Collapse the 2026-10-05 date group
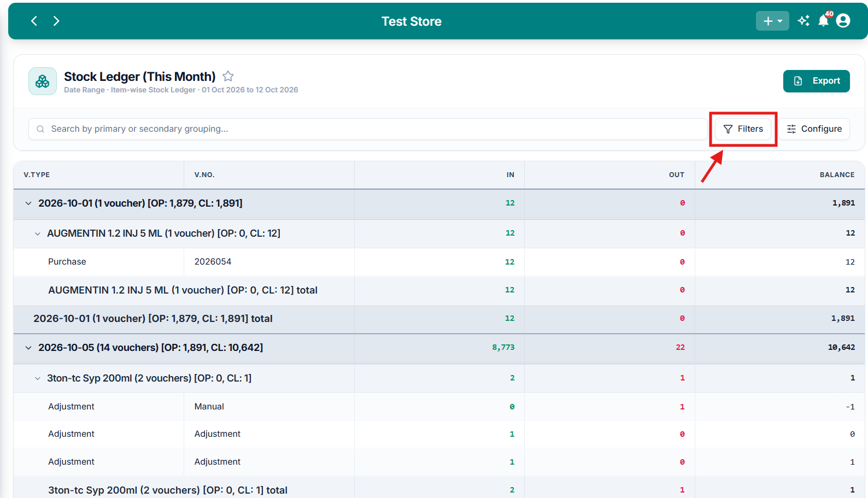The height and width of the screenshot is (498, 868). coord(28,348)
